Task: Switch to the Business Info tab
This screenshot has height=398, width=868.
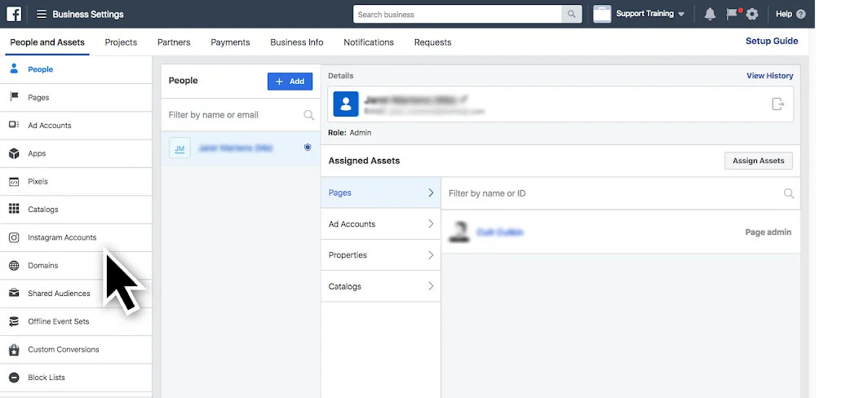Action: 297,42
